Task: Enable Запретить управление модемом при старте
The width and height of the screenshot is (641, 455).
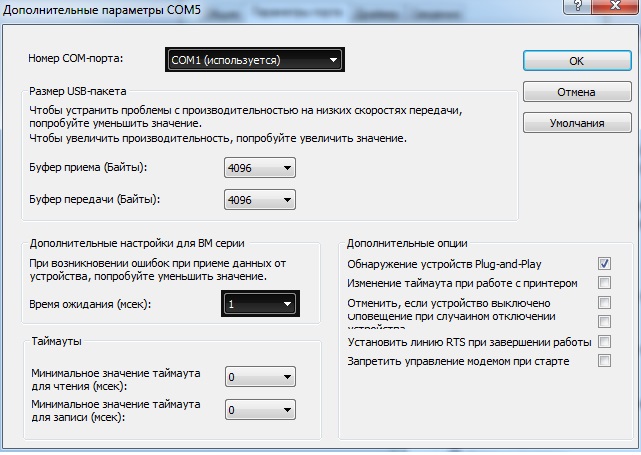Action: (x=604, y=361)
